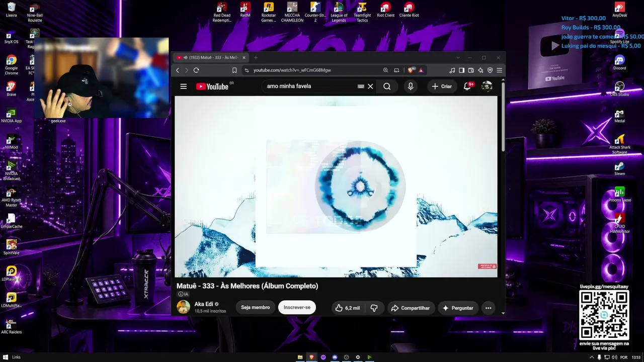Open the Brave main menu
The width and height of the screenshot is (644, 362).
point(500,70)
